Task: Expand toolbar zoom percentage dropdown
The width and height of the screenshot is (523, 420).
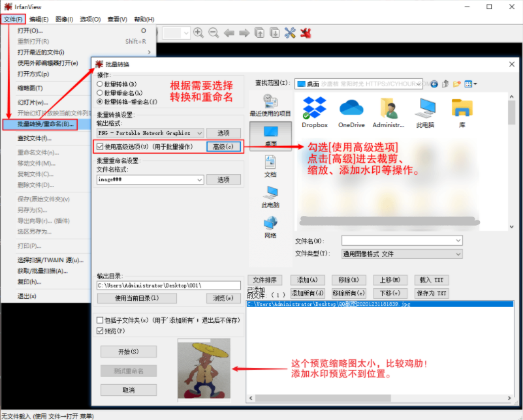Action: [186, 33]
